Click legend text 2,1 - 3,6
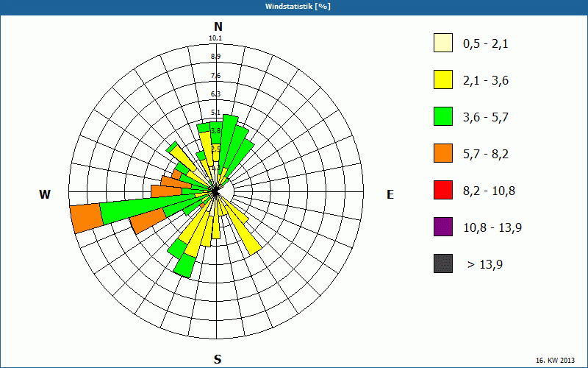 486,81
